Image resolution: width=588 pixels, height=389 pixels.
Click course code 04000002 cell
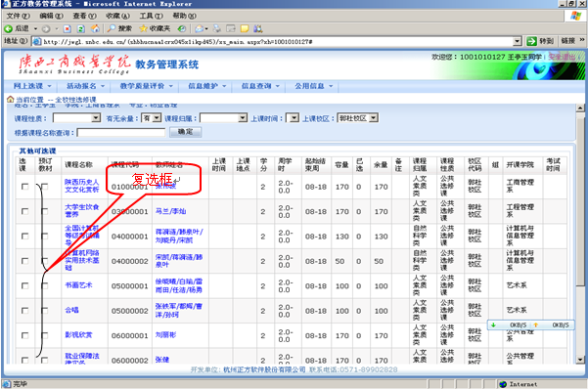(x=130, y=261)
